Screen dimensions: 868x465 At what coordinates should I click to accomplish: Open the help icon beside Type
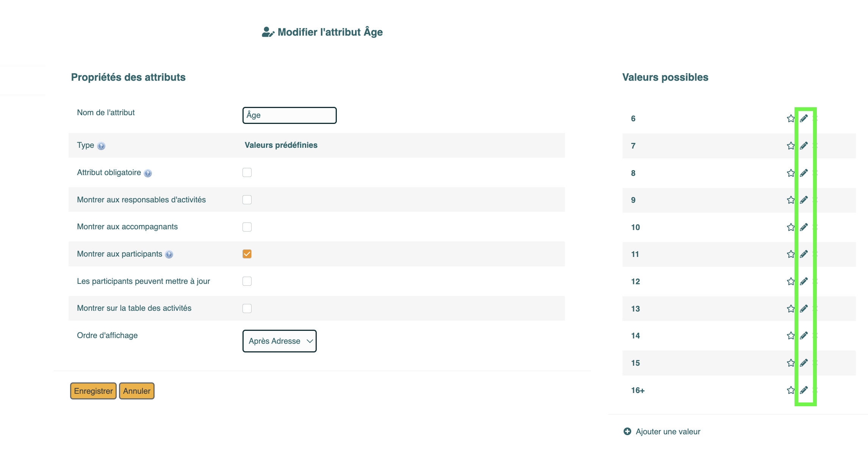point(101,146)
